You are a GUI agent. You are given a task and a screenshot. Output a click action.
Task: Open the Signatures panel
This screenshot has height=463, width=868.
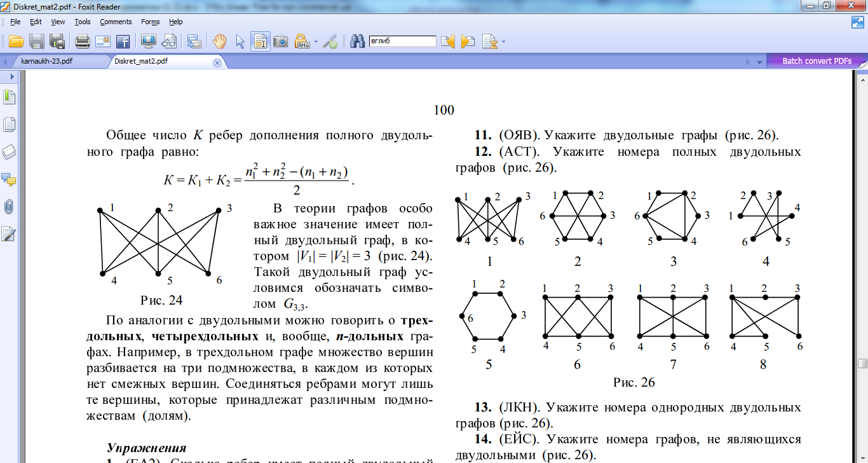9,234
